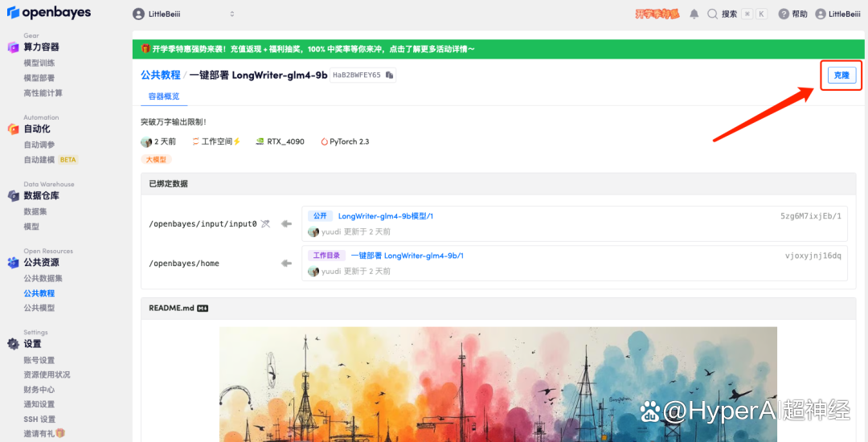Click the README.md markdown badge icon
This screenshot has height=442, width=868.
203,308
